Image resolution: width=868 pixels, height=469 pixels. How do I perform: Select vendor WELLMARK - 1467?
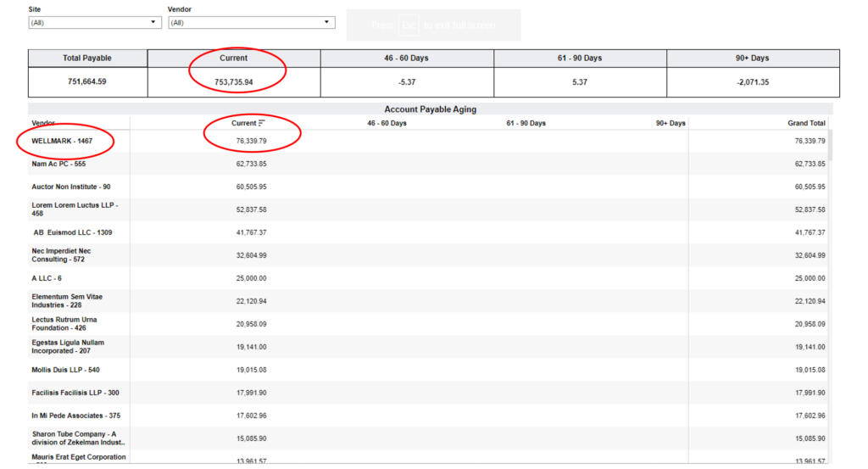(62, 141)
